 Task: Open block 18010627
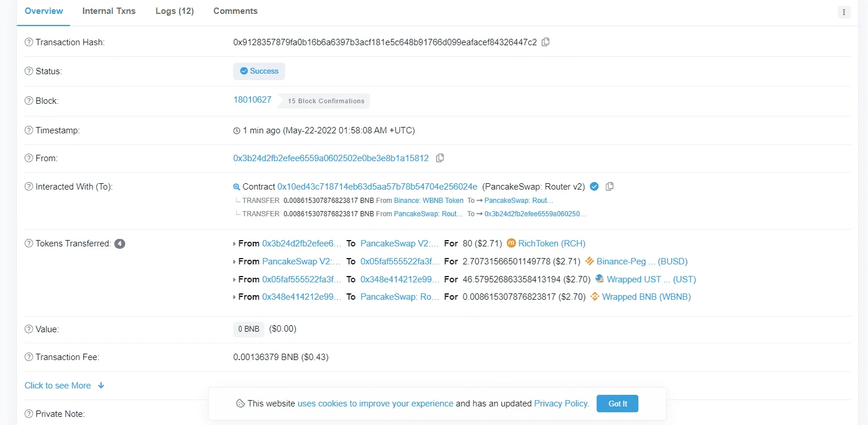252,100
